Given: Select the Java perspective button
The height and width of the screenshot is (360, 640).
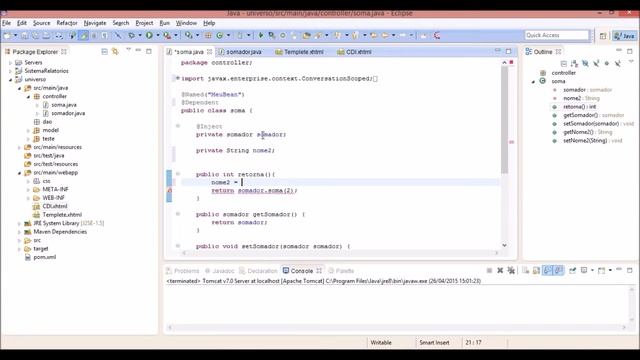Looking at the screenshot, I should 624,36.
